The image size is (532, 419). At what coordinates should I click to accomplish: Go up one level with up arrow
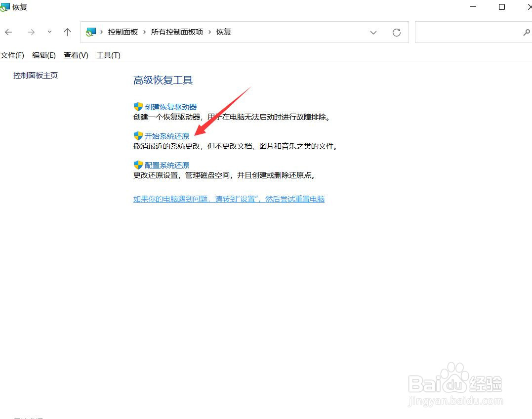pyautogui.click(x=67, y=32)
